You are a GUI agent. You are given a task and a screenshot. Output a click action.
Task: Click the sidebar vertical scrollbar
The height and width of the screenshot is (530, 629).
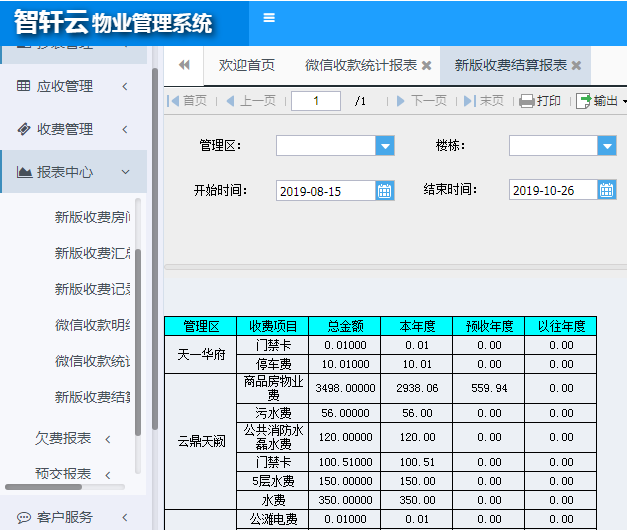click(x=155, y=249)
